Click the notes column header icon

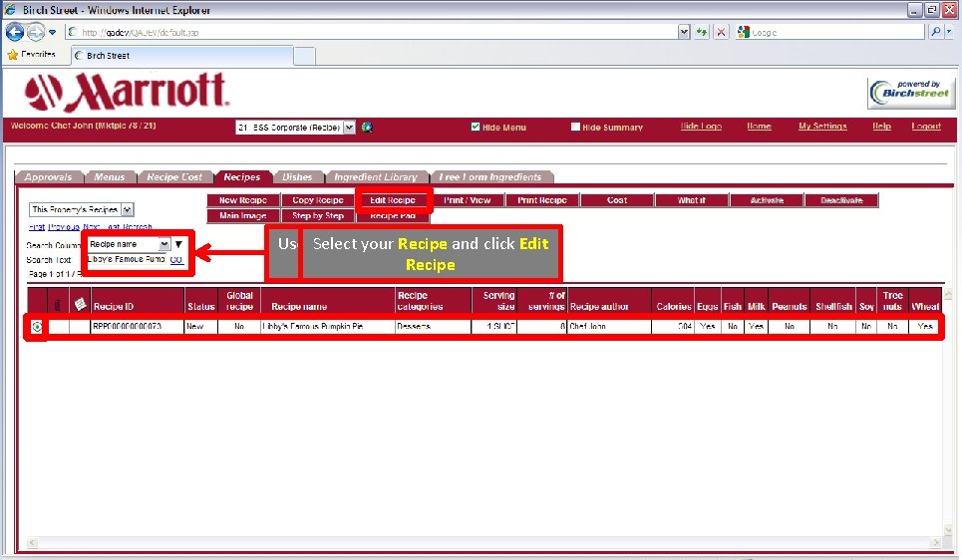point(79,304)
